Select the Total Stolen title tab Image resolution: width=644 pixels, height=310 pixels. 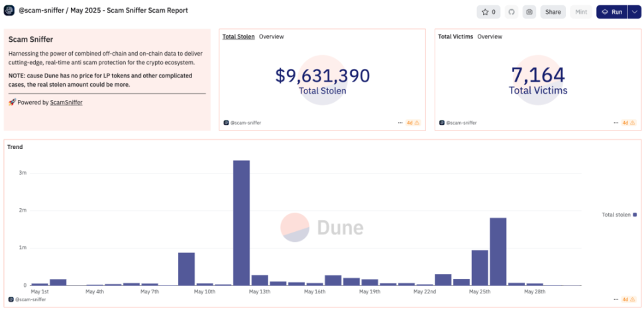pos(239,36)
